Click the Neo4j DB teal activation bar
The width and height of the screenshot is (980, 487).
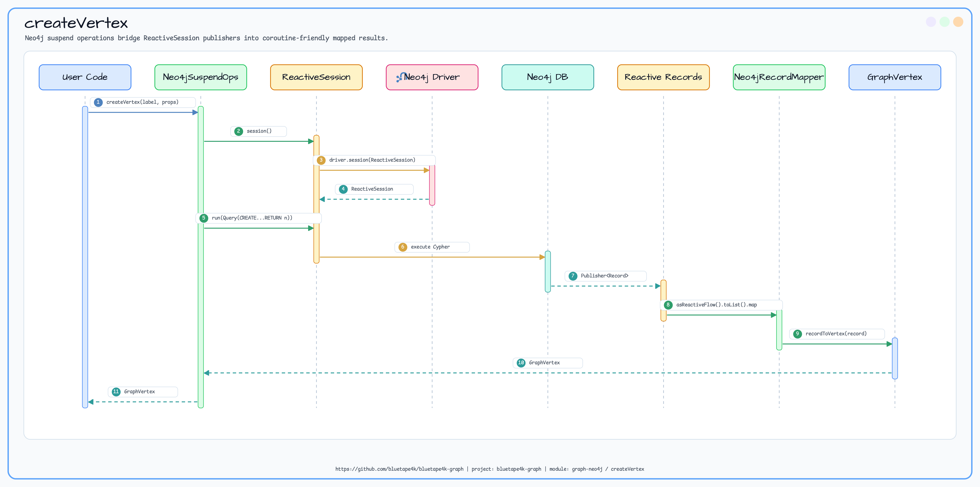point(548,271)
